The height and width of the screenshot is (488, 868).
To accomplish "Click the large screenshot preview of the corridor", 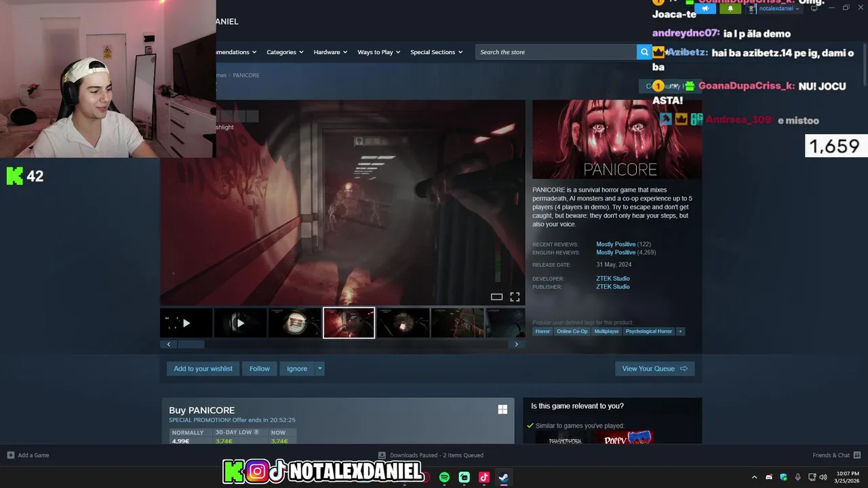I will (x=342, y=203).
